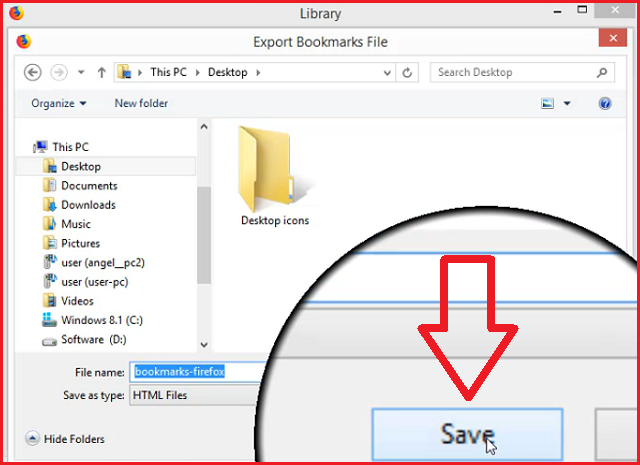
Task: Click Firefox icon in Export dialog title
Action: coord(24,41)
